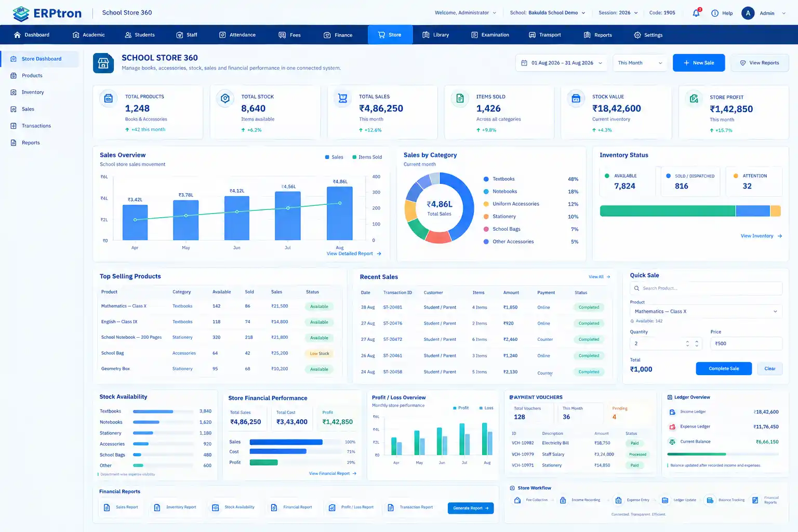This screenshot has width=798, height=532.
Task: Open the notifications bell
Action: click(x=696, y=13)
